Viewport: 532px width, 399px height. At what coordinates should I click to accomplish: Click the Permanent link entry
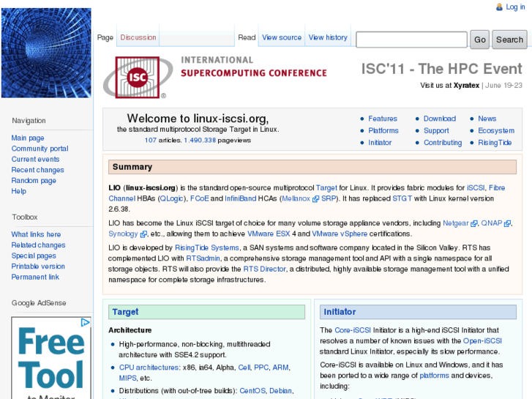point(35,277)
